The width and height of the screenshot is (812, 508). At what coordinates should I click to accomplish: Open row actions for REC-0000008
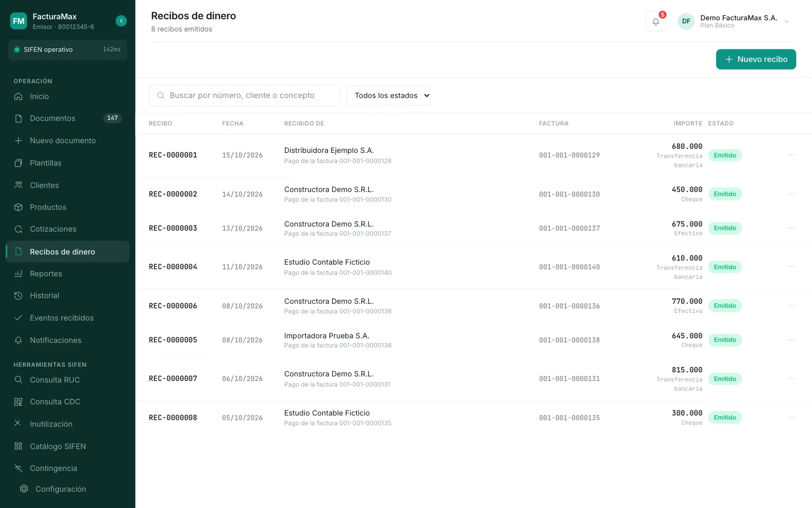tap(791, 418)
